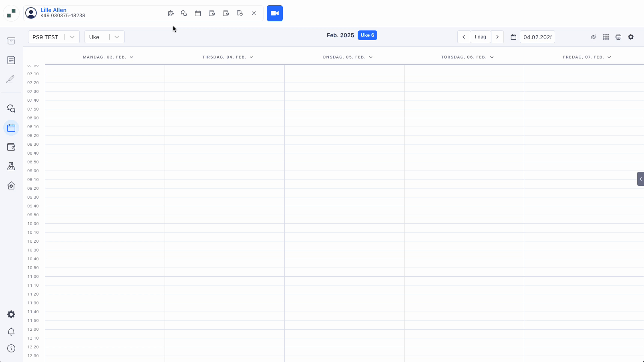The height and width of the screenshot is (362, 644).
Task: Open the messages chat icon in sidebar
Action: click(11, 109)
